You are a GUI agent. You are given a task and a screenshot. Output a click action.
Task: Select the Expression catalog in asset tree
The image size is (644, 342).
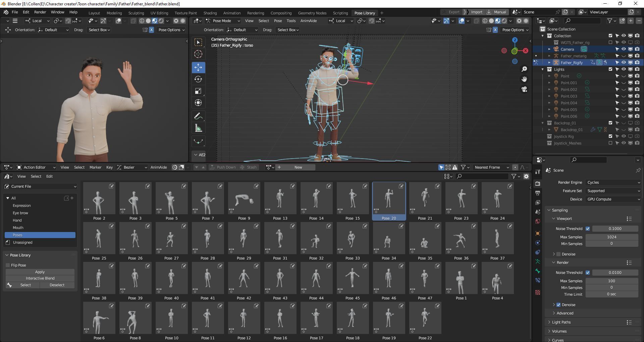click(x=21, y=206)
